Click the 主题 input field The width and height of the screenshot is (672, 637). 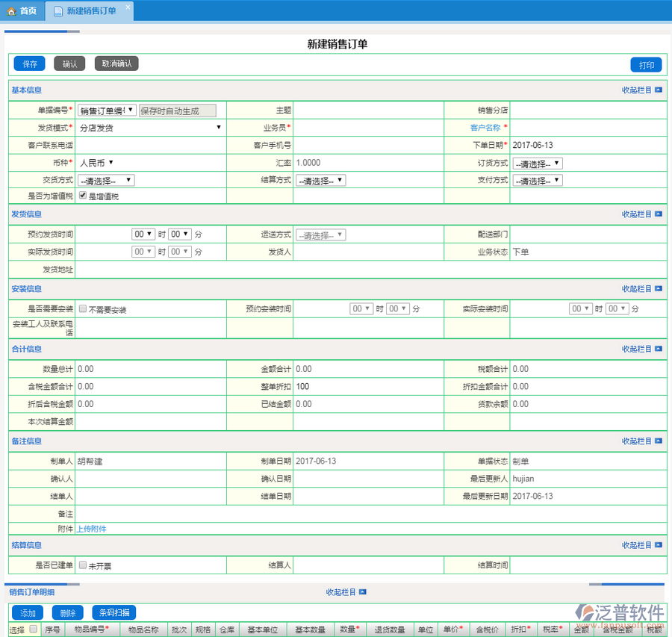(x=368, y=110)
